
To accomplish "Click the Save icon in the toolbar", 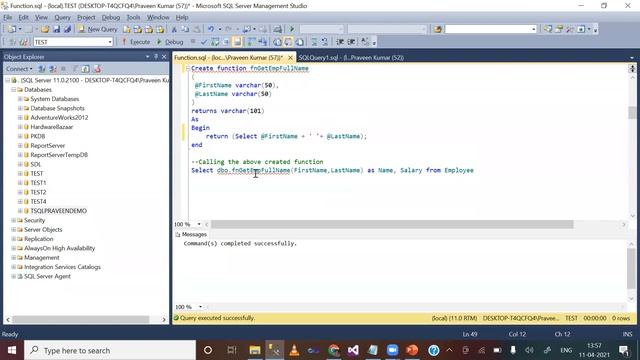I will click(x=56, y=29).
